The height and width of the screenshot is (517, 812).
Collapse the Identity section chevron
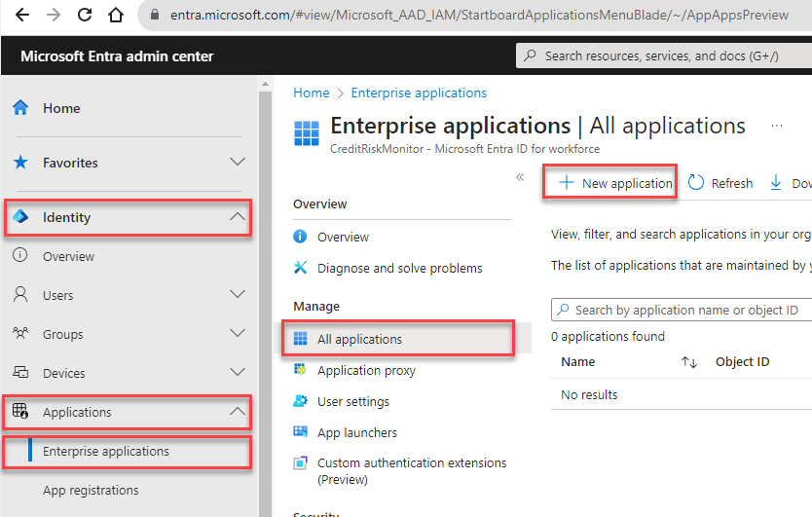coord(238,216)
